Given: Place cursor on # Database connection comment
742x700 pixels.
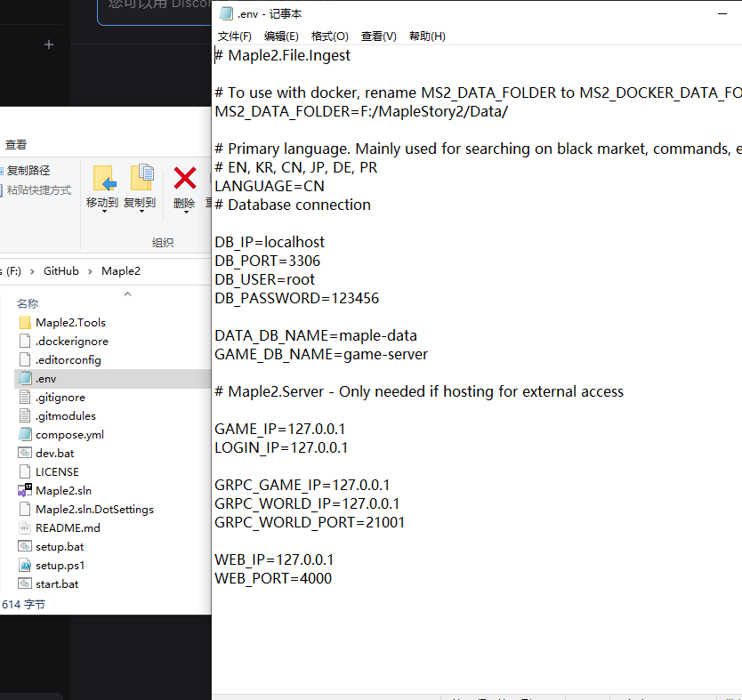Looking at the screenshot, I should coord(293,205).
